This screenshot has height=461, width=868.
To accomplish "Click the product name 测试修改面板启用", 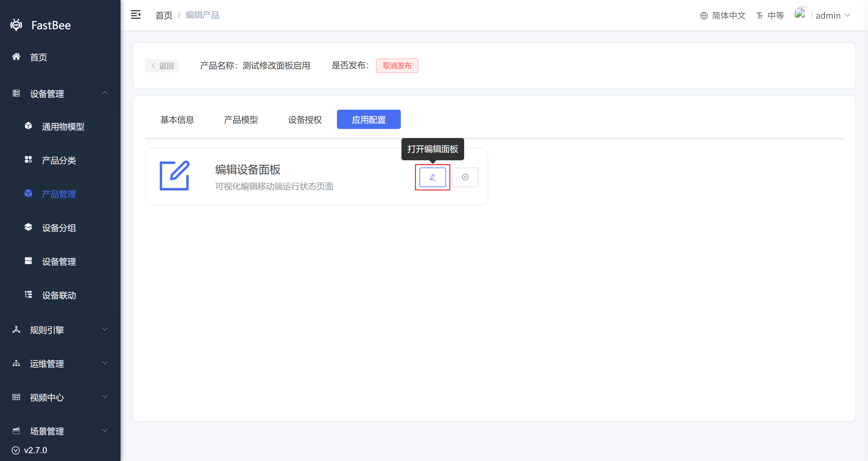I will [x=276, y=65].
